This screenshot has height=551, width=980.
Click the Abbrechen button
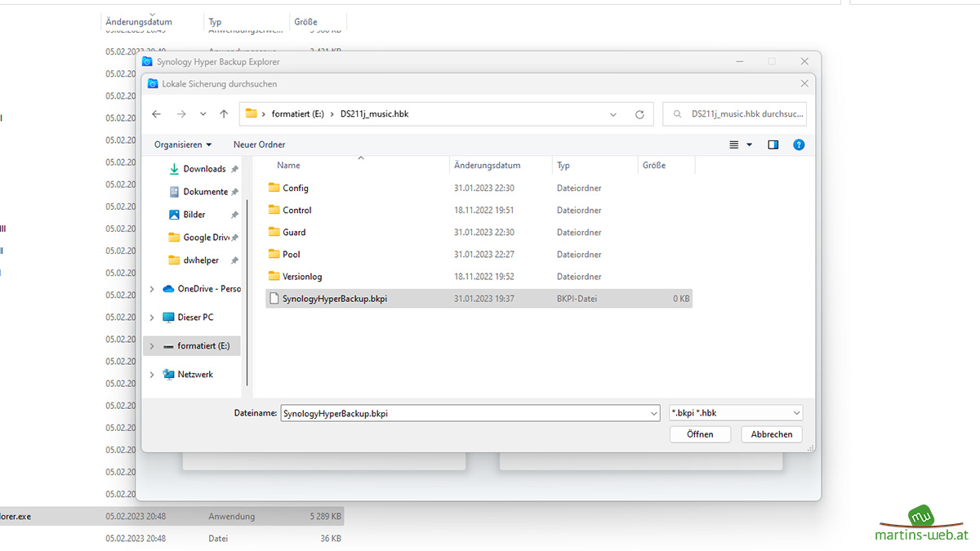click(772, 434)
